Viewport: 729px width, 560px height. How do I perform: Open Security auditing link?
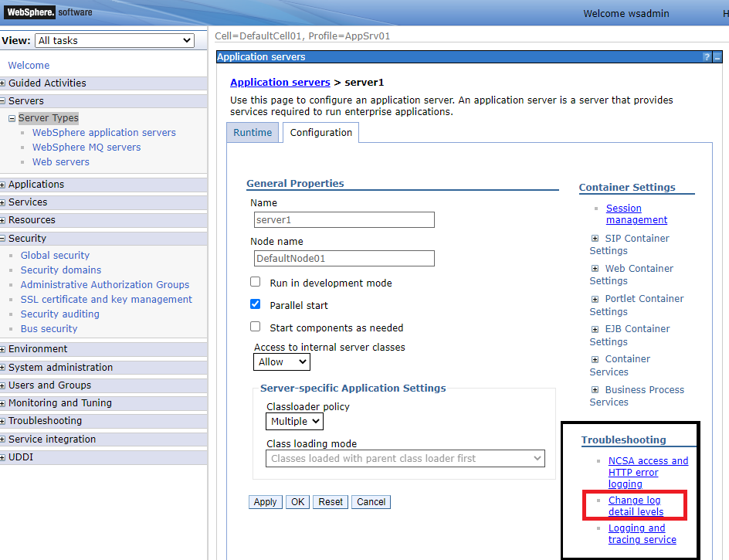point(60,314)
